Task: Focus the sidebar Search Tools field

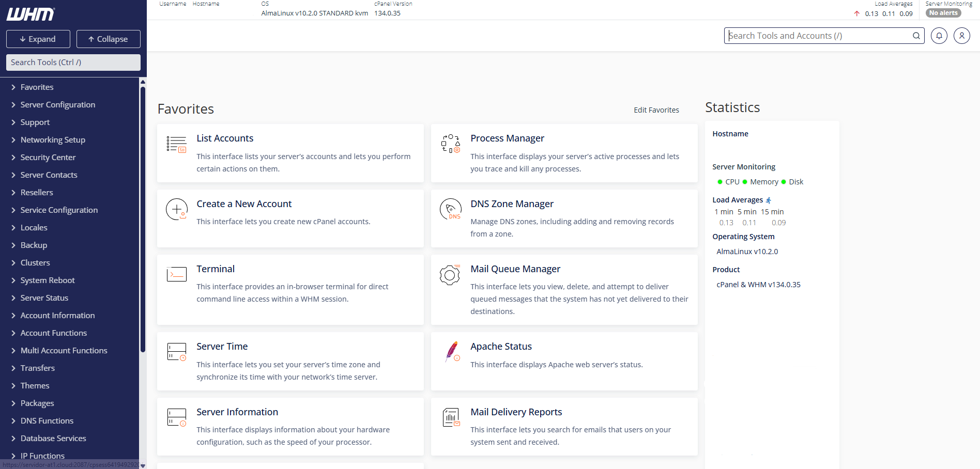Action: tap(73, 62)
